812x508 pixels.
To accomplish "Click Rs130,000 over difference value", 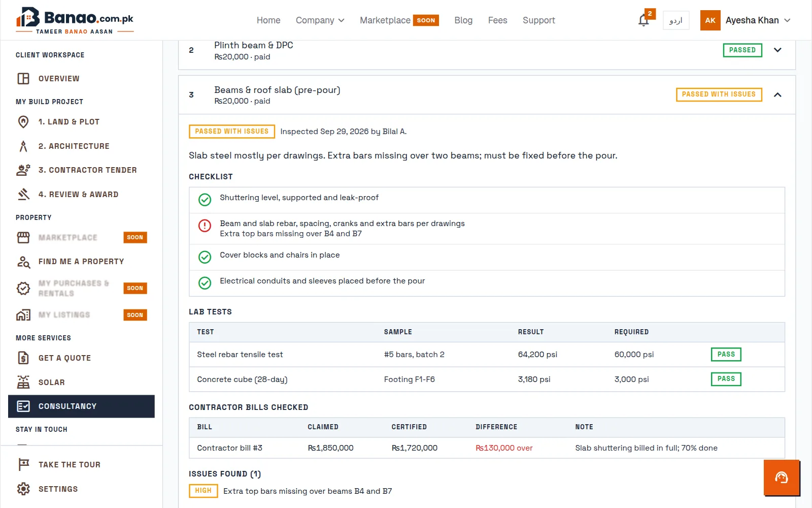I will click(504, 448).
